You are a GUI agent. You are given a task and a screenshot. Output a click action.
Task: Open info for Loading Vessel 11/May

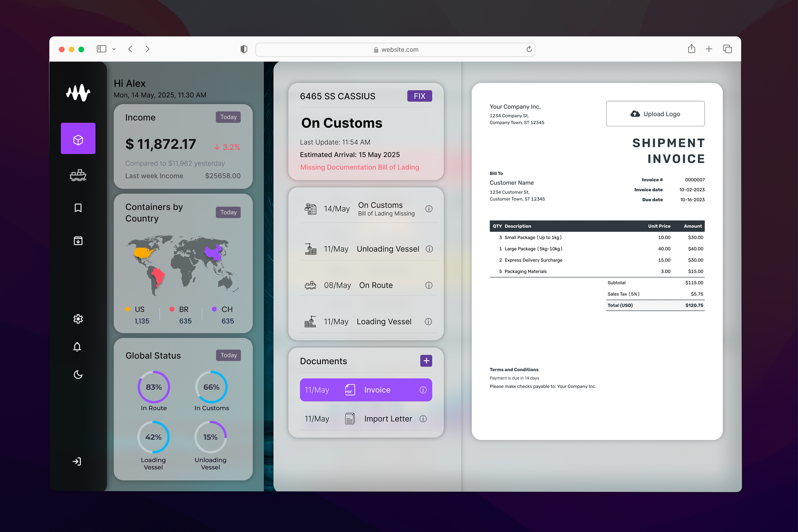[429, 322]
